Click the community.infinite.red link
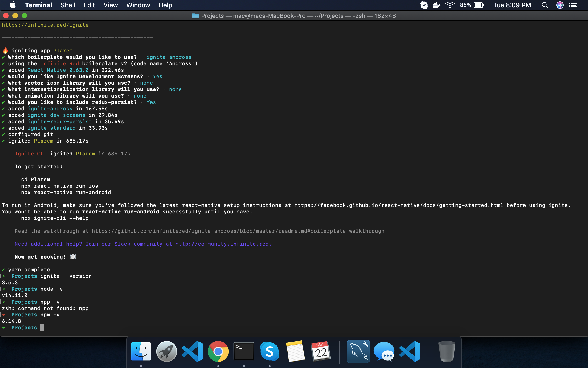Image resolution: width=588 pixels, height=368 pixels. tap(222, 244)
